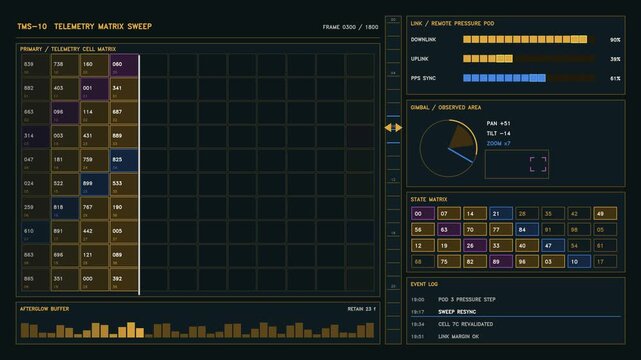Click the blue PPS Sync progress bar
Screen dimensions: 641x360
pos(529,78)
